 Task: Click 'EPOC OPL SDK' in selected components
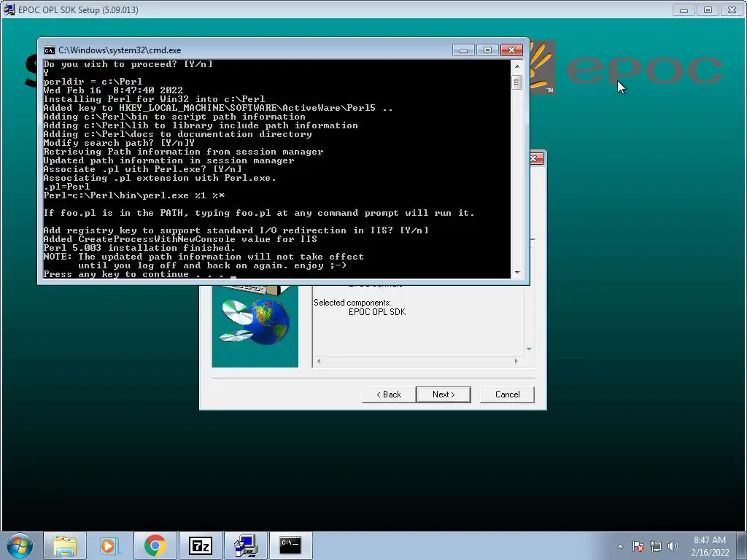click(x=377, y=312)
